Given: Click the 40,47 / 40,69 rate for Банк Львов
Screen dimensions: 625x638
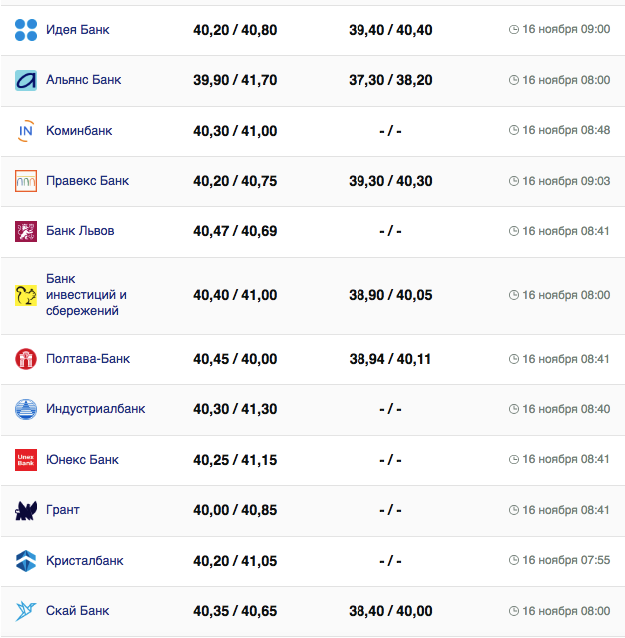Looking at the screenshot, I should 235,231.
